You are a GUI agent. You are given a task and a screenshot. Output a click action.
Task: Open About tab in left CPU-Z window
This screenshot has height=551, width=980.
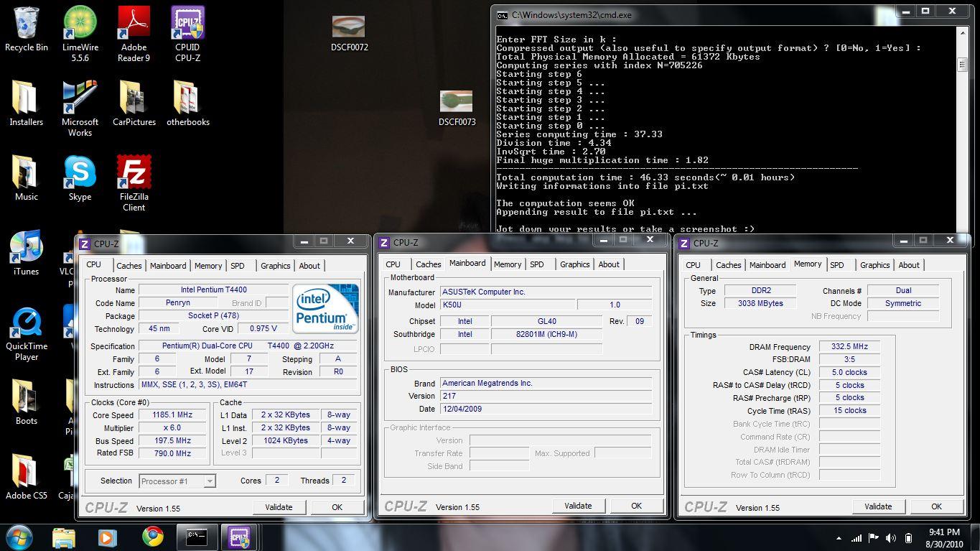[309, 266]
